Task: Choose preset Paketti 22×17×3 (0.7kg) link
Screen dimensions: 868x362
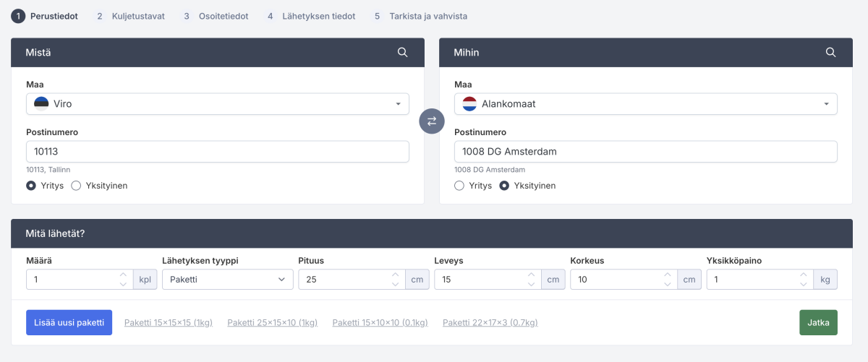Action: point(490,323)
